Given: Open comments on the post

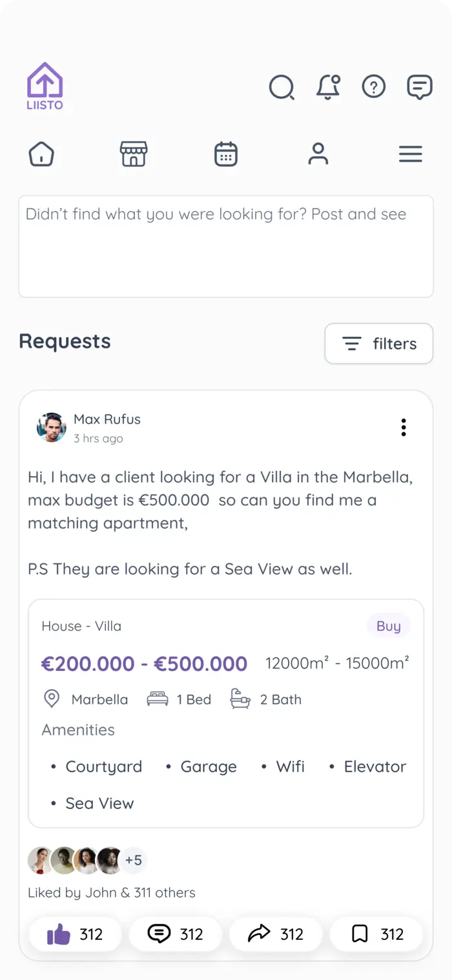Looking at the screenshot, I should coord(175,934).
